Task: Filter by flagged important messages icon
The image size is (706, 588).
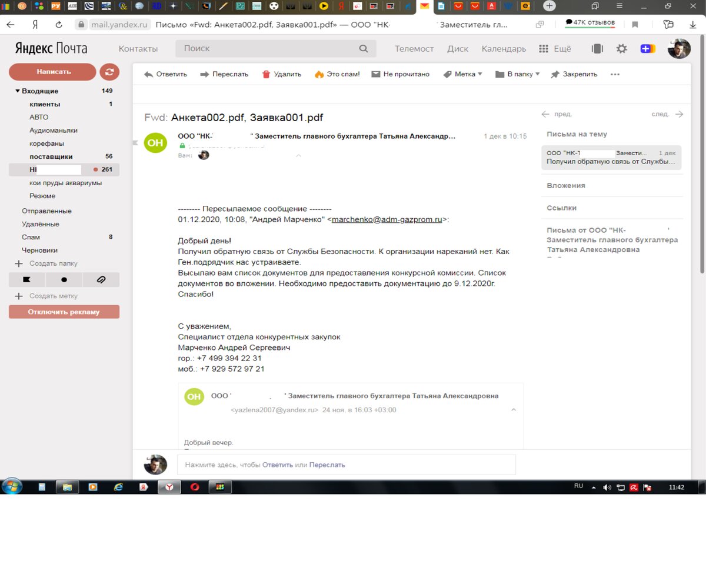Action: click(26, 280)
